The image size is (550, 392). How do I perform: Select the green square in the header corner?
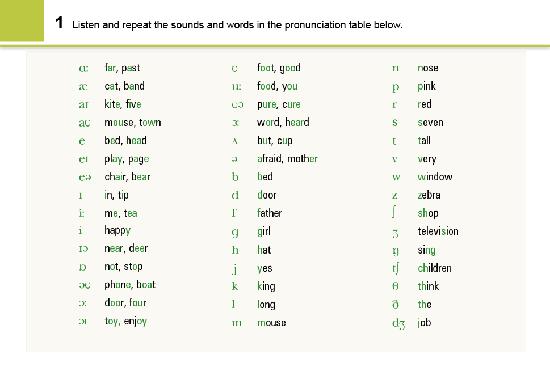coord(22,20)
